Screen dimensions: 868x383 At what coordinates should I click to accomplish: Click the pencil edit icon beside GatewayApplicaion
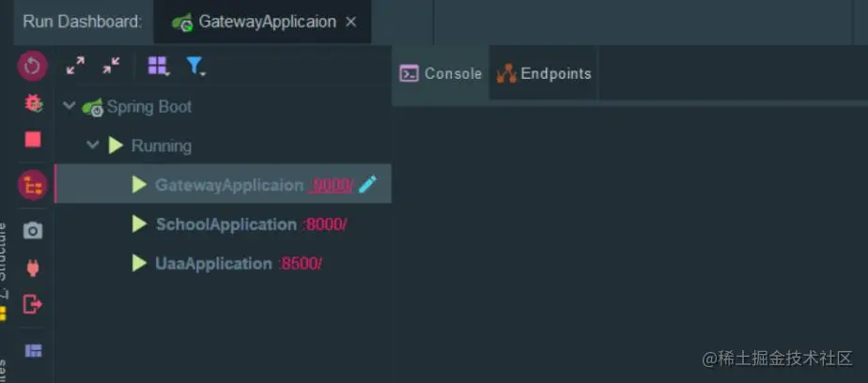[367, 184]
